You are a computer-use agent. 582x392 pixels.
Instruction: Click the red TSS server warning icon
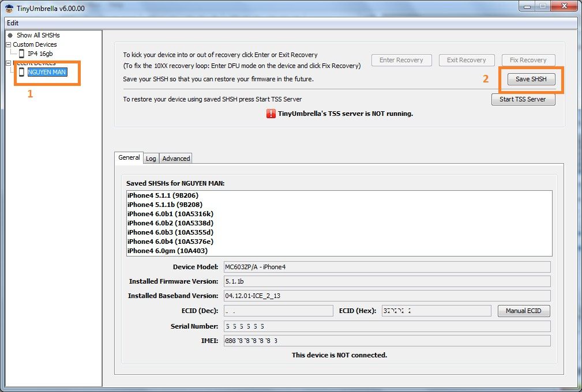coord(271,114)
